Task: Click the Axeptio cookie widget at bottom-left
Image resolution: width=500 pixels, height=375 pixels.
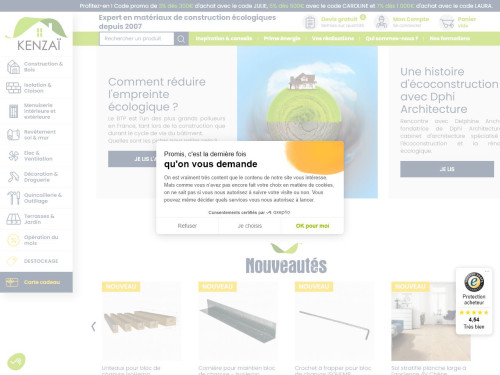Action: tap(16, 361)
